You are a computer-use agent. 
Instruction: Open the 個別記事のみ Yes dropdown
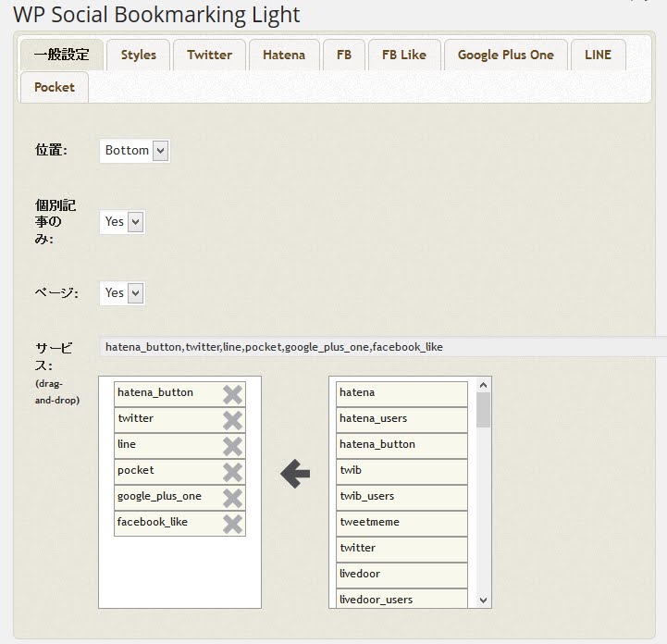(123, 222)
